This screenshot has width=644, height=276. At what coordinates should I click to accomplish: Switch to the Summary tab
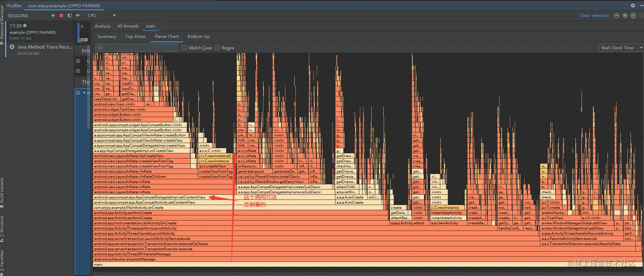(107, 36)
